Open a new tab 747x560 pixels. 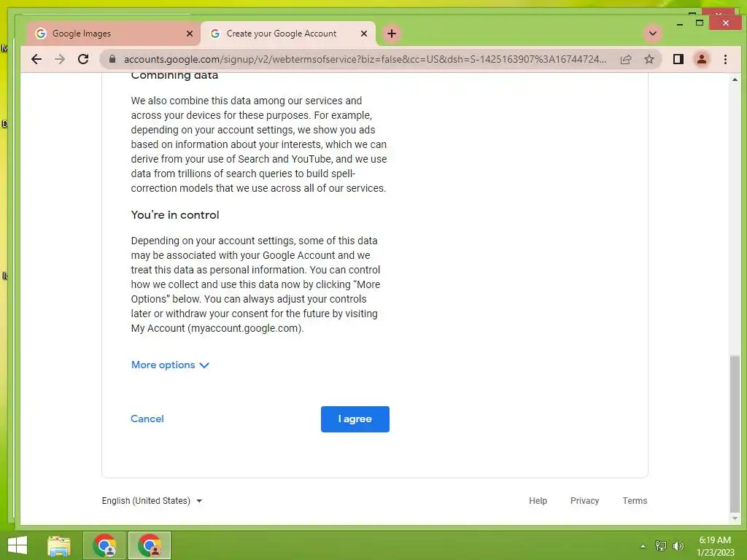[392, 34]
